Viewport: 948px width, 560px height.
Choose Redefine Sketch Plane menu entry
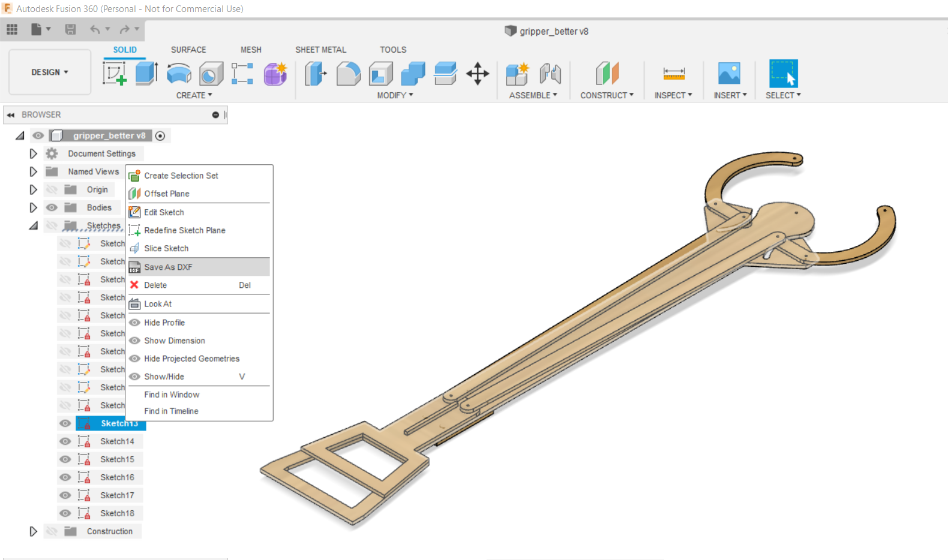point(199,230)
